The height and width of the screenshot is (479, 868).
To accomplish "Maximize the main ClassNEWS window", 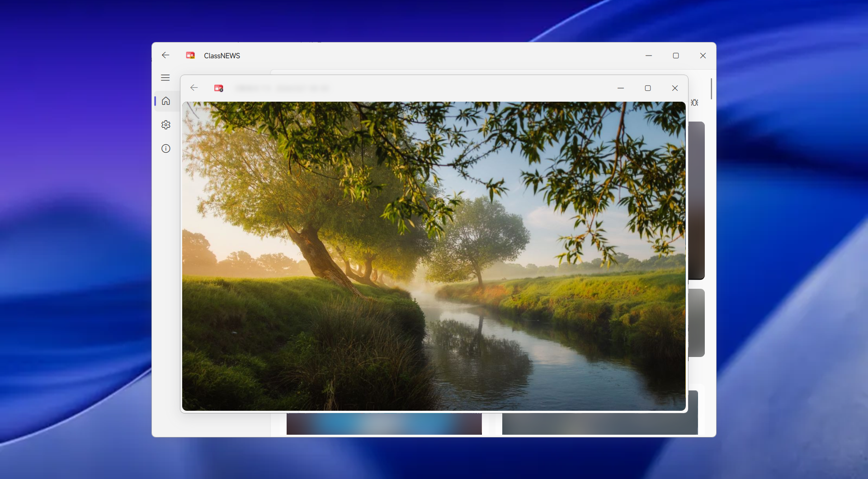I will [675, 56].
